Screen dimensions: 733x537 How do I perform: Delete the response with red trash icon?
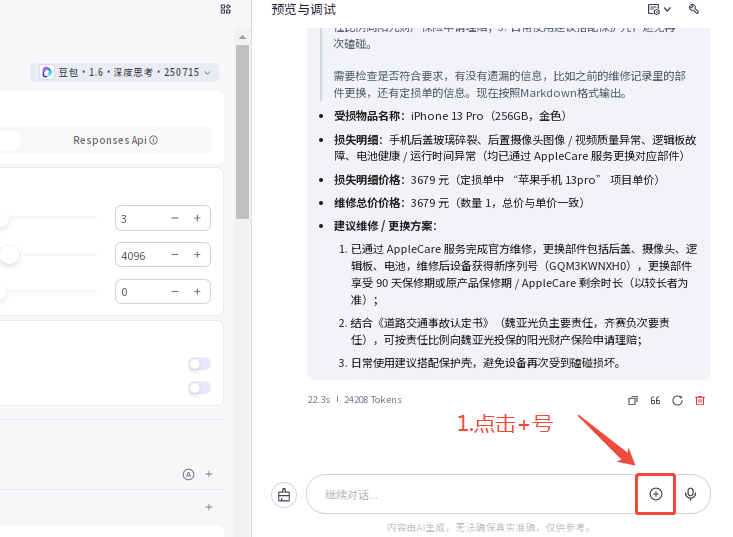click(700, 401)
